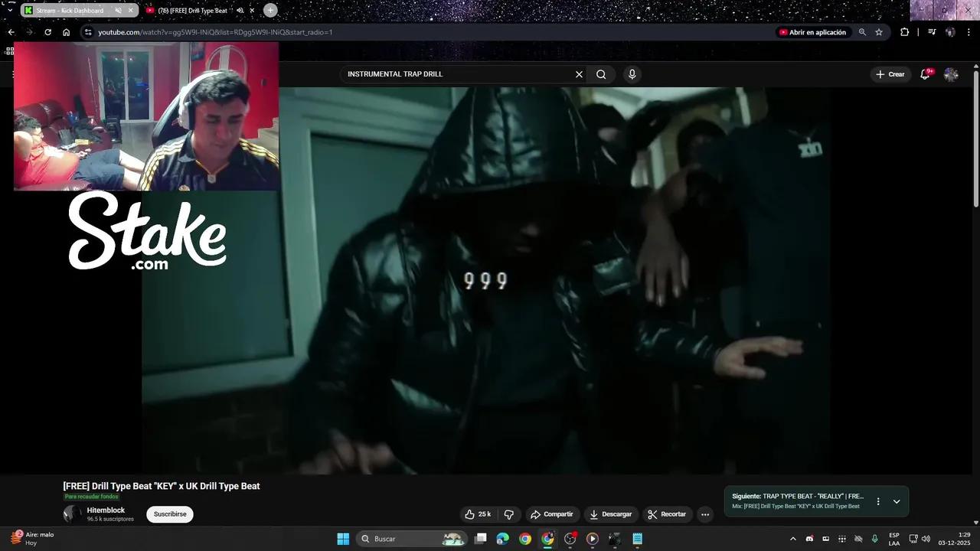Start a voice search with the microphone
The height and width of the screenshot is (551, 980).
(x=632, y=74)
